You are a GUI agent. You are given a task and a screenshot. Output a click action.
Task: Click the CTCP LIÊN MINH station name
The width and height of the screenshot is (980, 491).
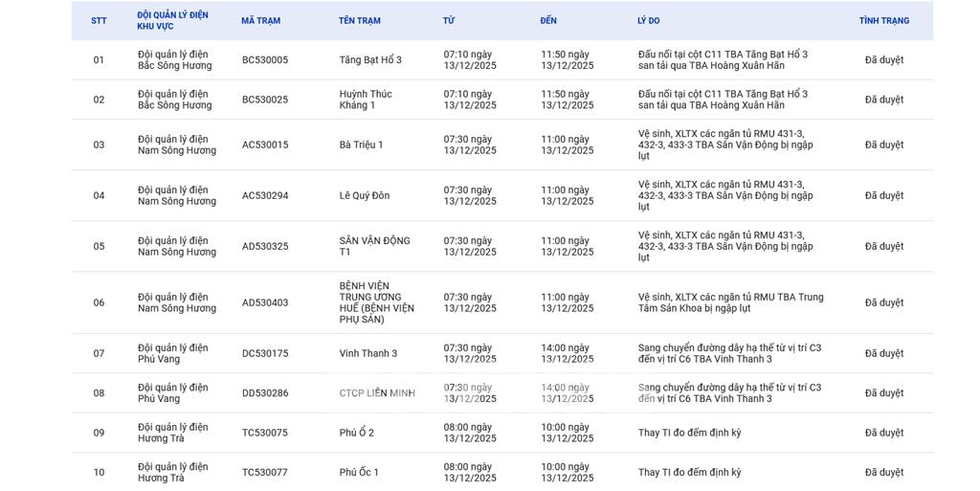point(377,393)
